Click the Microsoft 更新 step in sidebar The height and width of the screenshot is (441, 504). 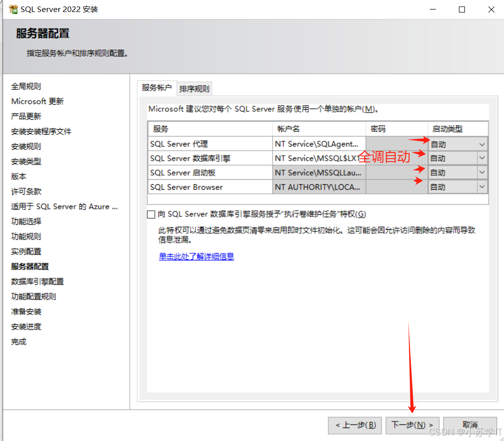coord(38,102)
